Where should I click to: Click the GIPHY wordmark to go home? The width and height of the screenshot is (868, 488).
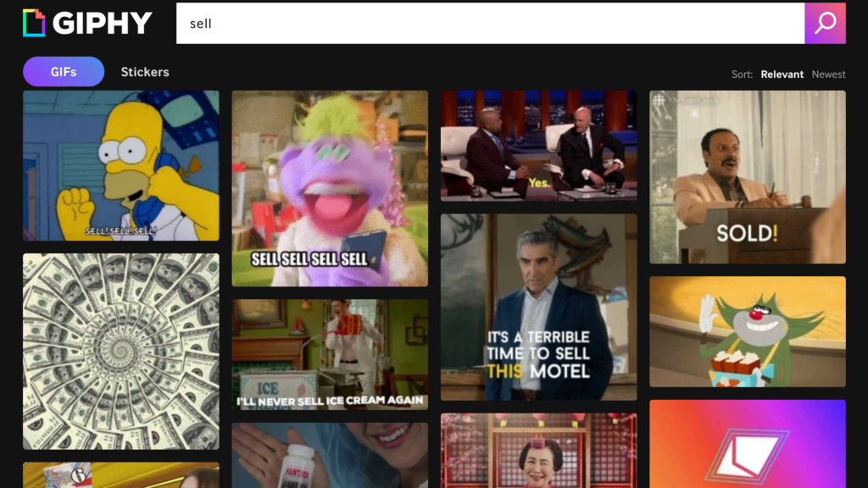point(102,23)
